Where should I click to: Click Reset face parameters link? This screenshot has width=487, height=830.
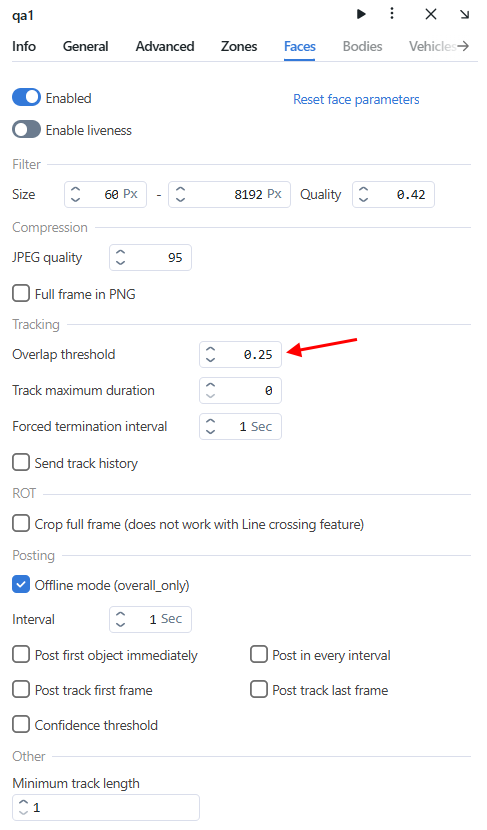(x=356, y=99)
